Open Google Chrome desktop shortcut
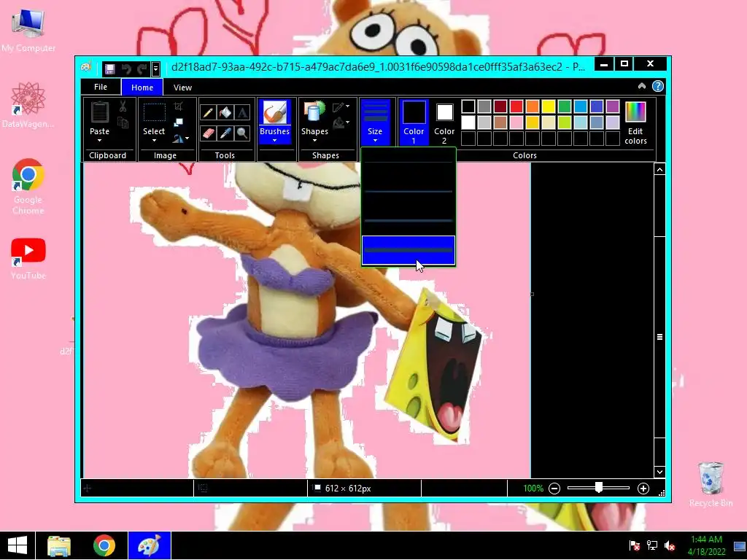The image size is (747, 560). 28,187
